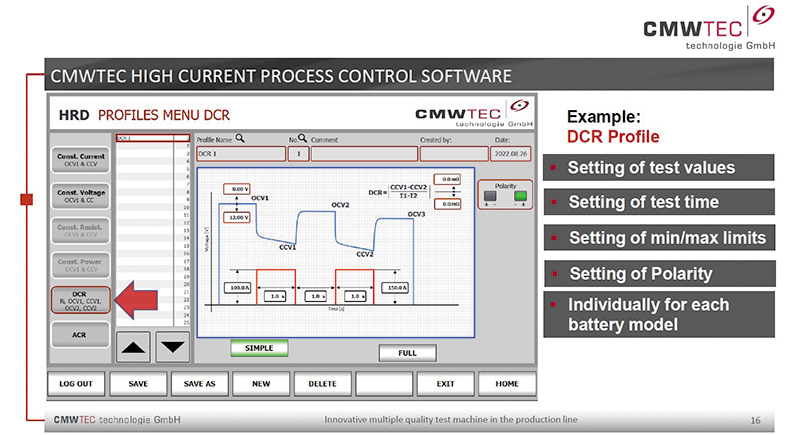Switch to FULL view mode
800x435 pixels.
click(407, 353)
